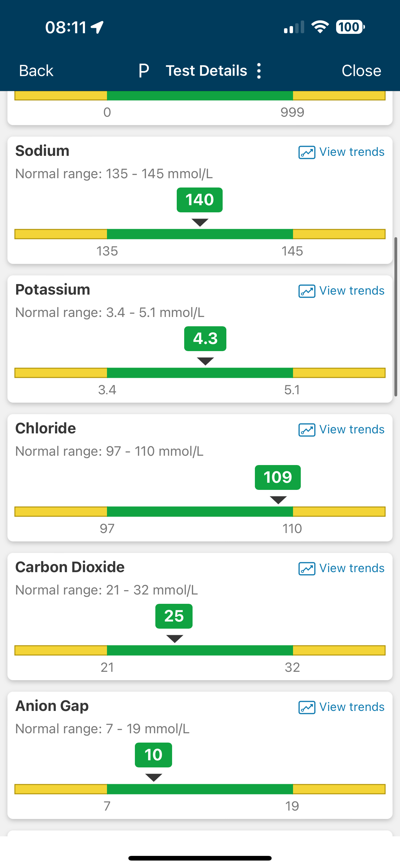This screenshot has height=868, width=400.
Task: Tap the vertical scrollbar on right edge
Action: click(x=396, y=317)
